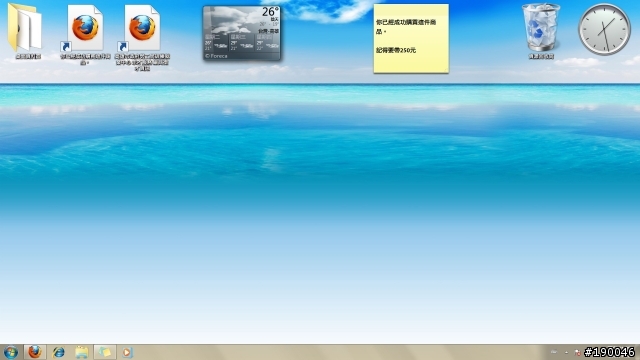Select the Sticky Notes taskbar button
The width and height of the screenshot is (640, 360).
105,352
